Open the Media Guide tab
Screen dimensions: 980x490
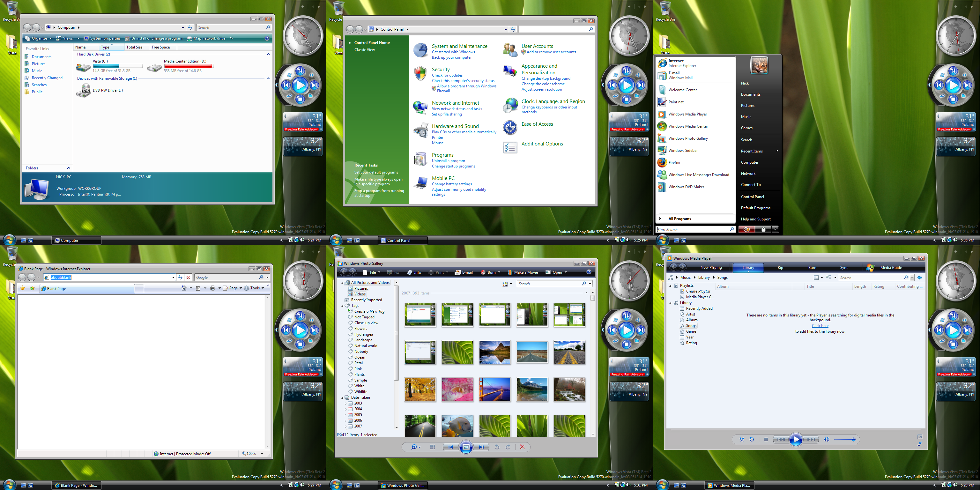(891, 267)
